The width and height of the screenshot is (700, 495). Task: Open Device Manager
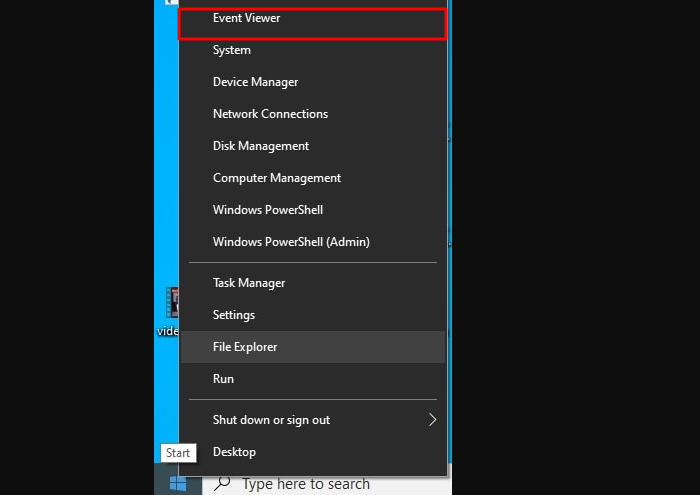click(x=312, y=82)
